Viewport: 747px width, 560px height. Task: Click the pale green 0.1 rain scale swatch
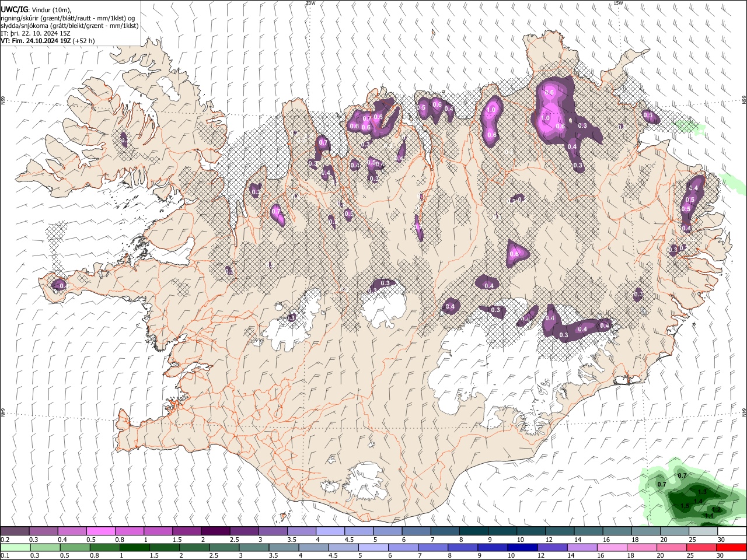tap(15, 547)
